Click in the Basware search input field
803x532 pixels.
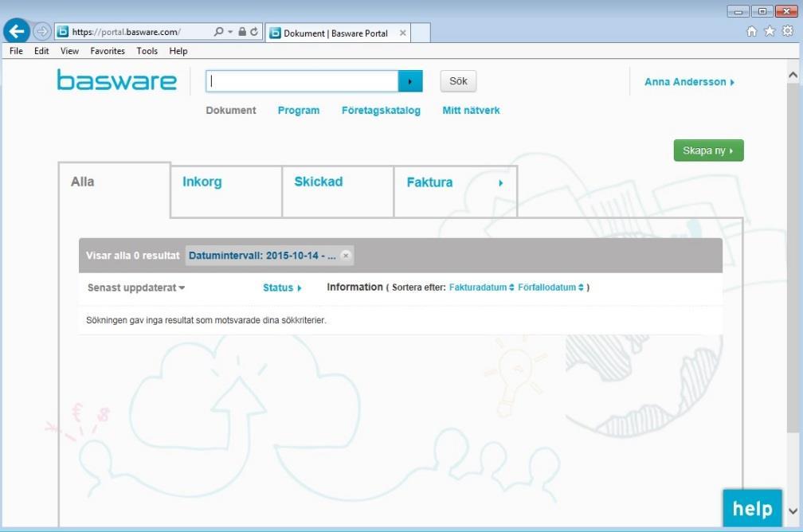[x=302, y=81]
